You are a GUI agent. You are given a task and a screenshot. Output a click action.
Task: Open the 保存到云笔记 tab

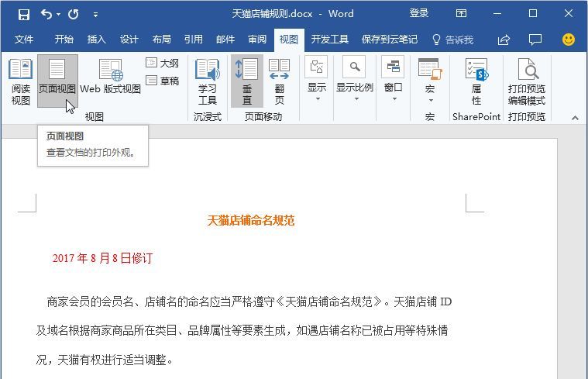click(389, 40)
